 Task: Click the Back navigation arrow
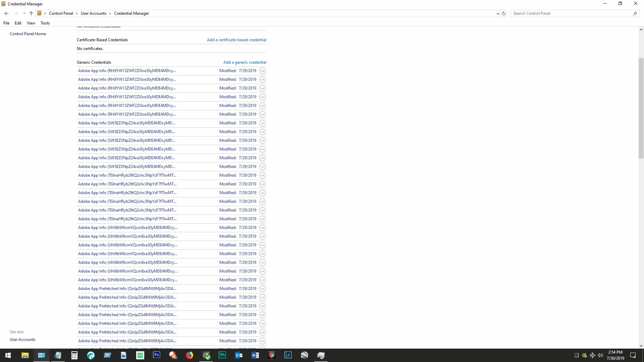tap(6, 13)
